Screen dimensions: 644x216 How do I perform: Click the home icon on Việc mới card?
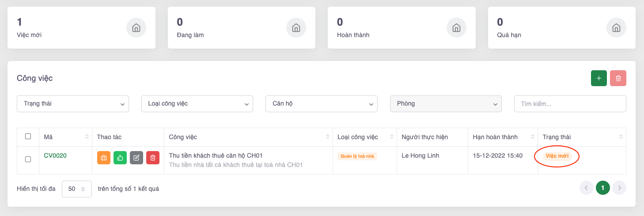pyautogui.click(x=136, y=28)
